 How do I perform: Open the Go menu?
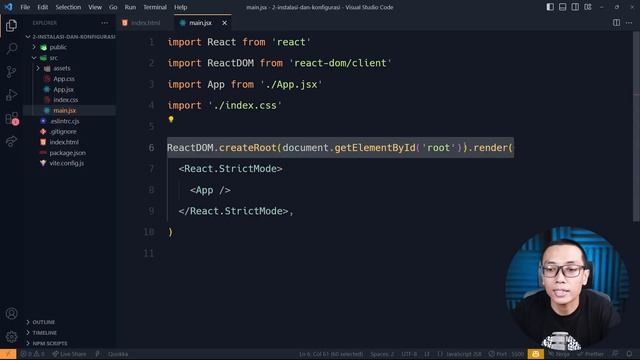point(113,7)
